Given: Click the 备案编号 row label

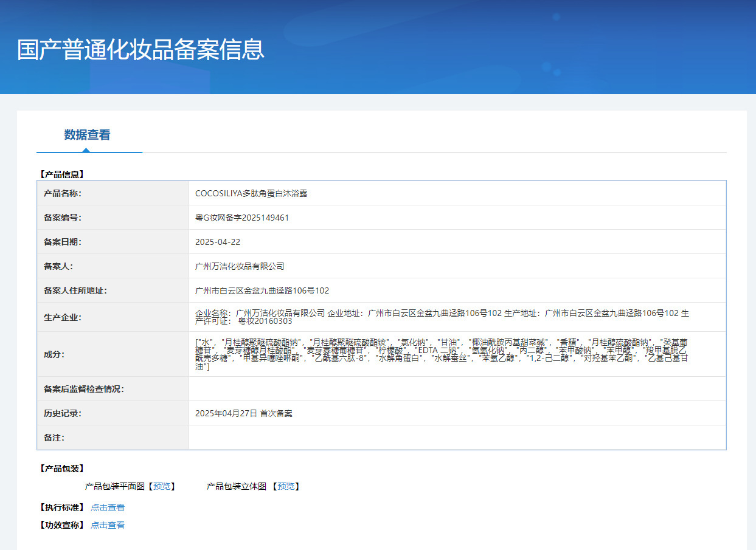Looking at the screenshot, I should pos(63,218).
